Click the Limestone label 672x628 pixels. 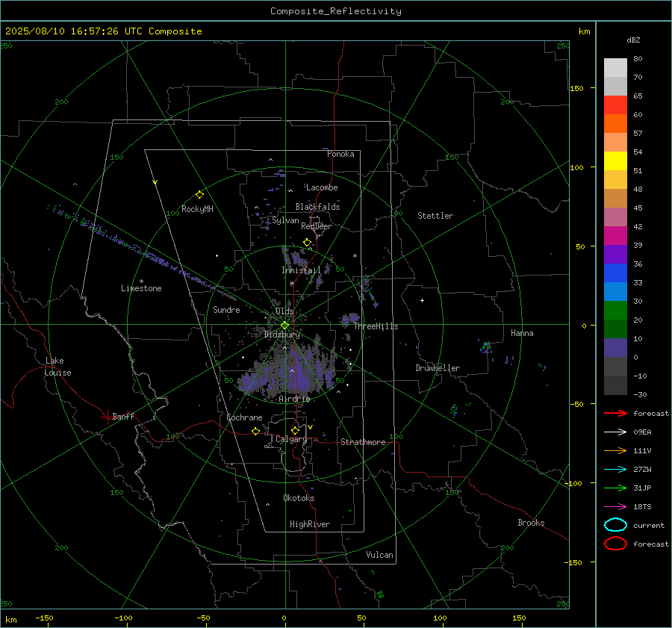point(141,288)
